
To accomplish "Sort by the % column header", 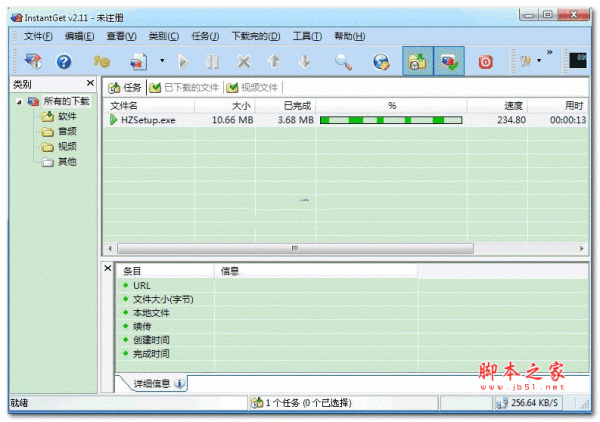I will tap(391, 106).
